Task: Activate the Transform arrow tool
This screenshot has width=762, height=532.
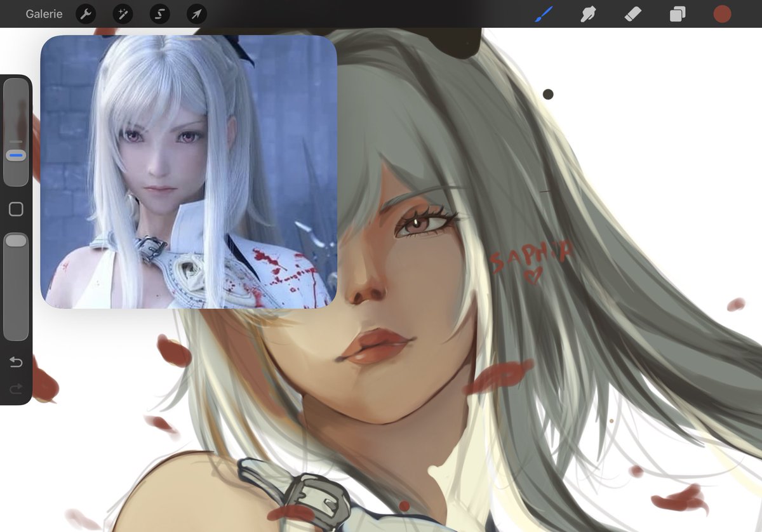Action: 197,14
